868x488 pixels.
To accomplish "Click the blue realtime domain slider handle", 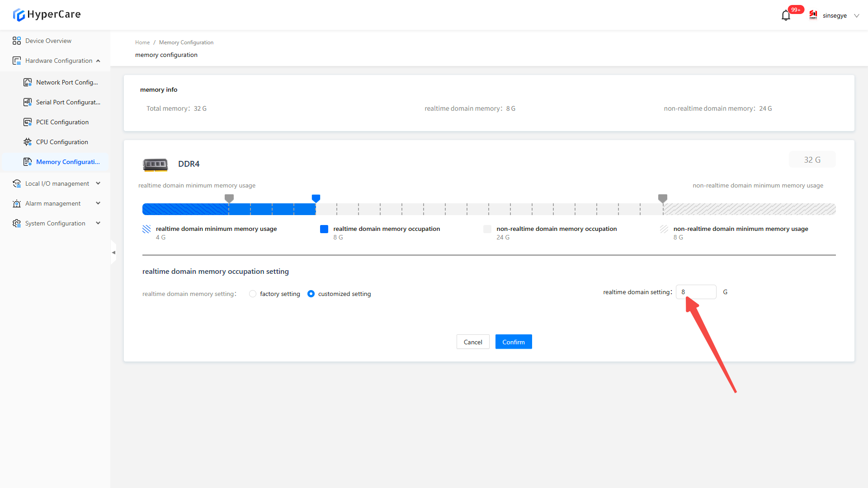I will [x=316, y=198].
